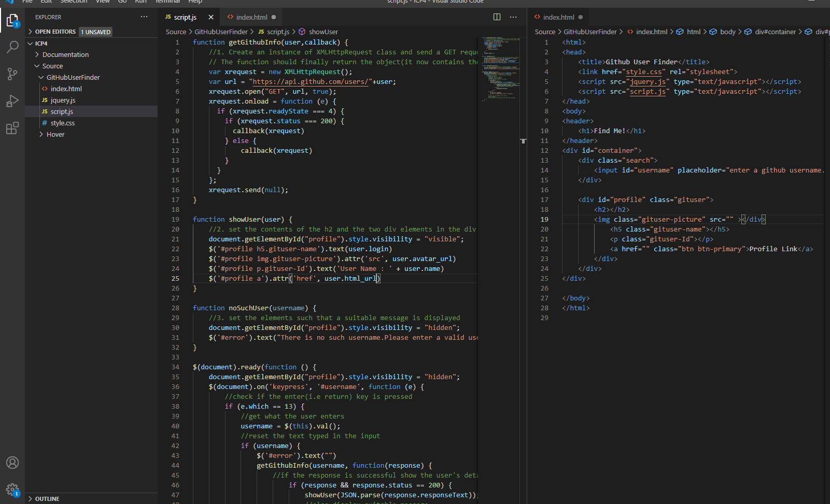Open the Search view in activity bar
This screenshot has width=830, height=504.
[12, 47]
